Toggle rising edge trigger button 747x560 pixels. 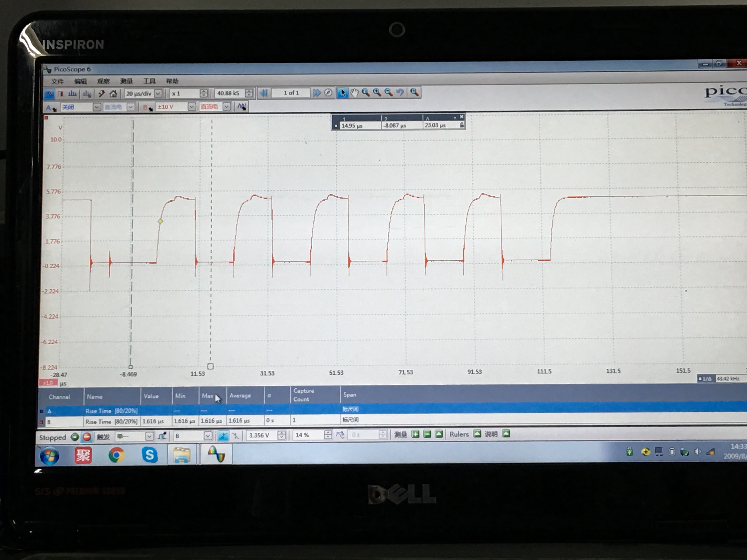[223, 436]
